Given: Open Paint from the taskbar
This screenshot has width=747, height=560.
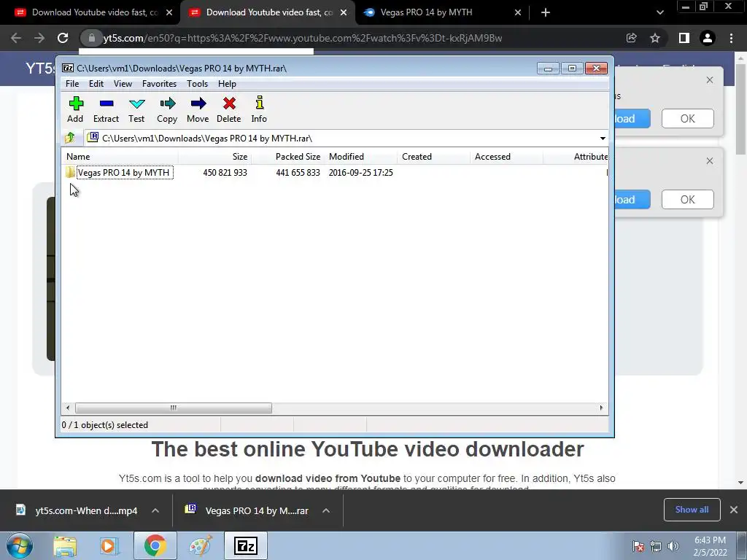Looking at the screenshot, I should [x=201, y=546].
